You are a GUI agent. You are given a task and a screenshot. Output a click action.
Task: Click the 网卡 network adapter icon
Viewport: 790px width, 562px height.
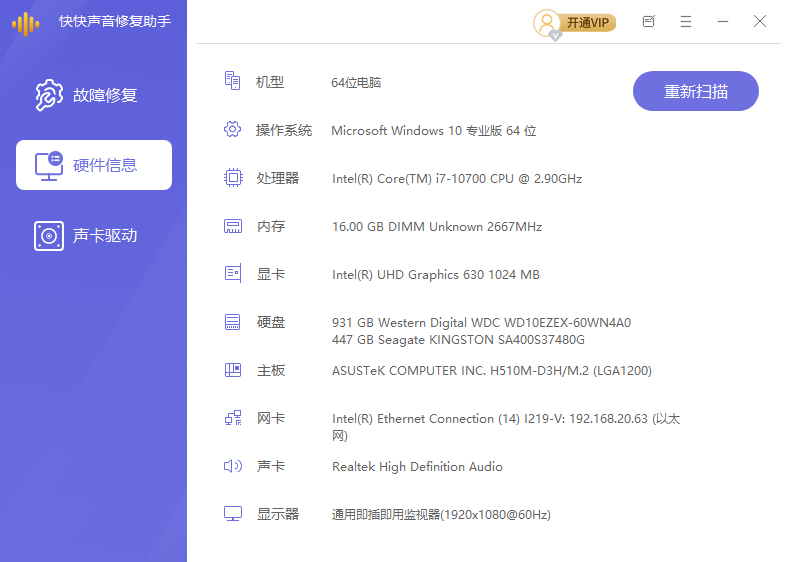[x=233, y=418]
